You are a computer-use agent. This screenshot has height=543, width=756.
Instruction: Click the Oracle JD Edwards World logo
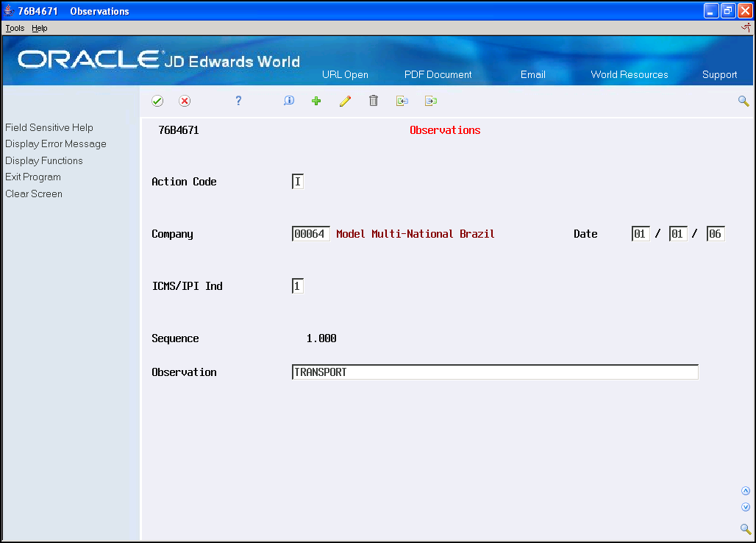tap(159, 60)
